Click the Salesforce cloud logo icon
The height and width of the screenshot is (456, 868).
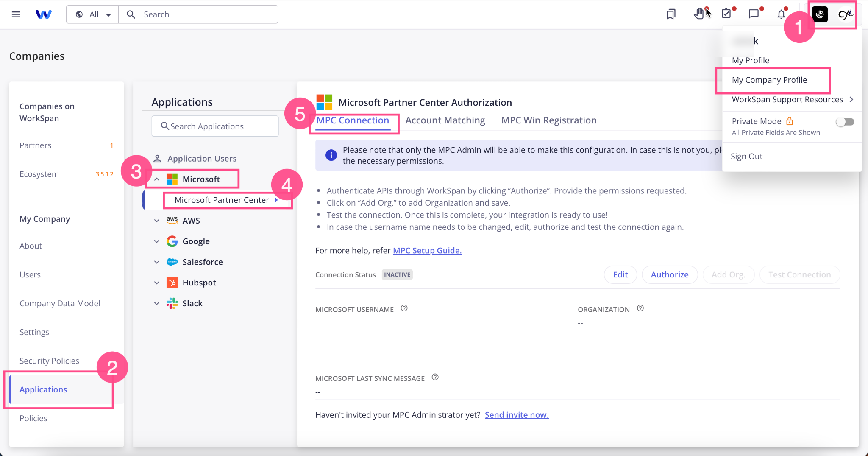[x=172, y=262]
